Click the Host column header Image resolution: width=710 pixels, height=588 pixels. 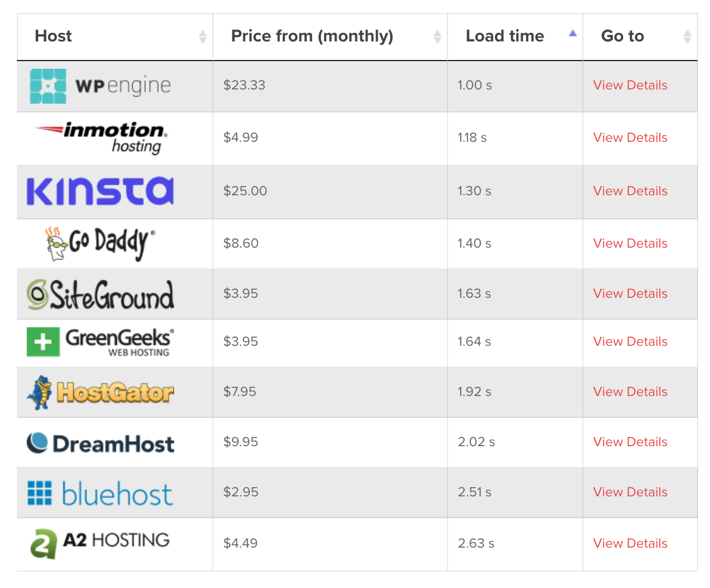(53, 36)
